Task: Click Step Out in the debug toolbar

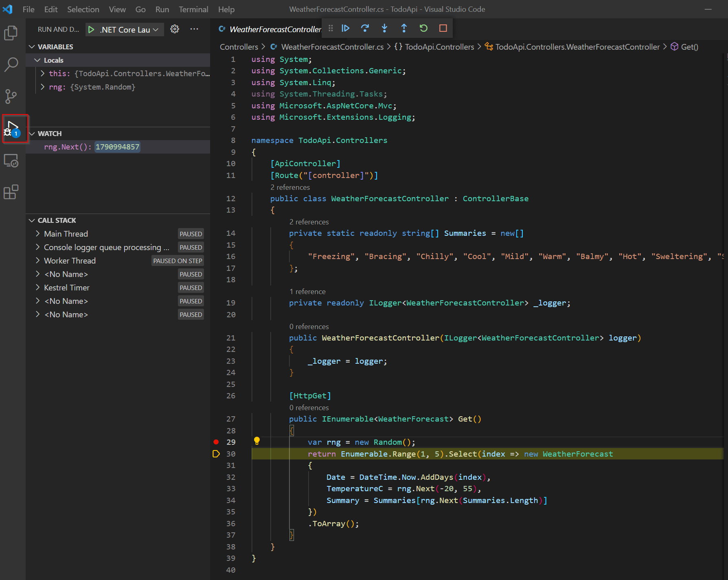Action: (404, 28)
